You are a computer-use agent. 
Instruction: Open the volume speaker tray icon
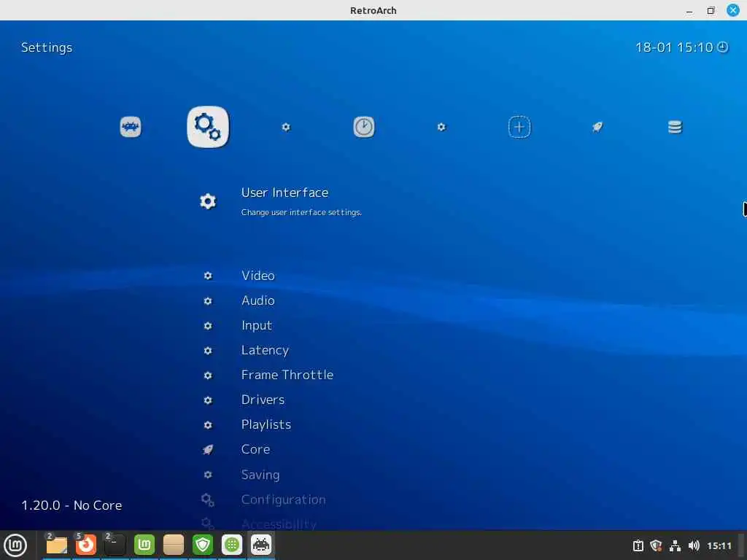pos(694,545)
